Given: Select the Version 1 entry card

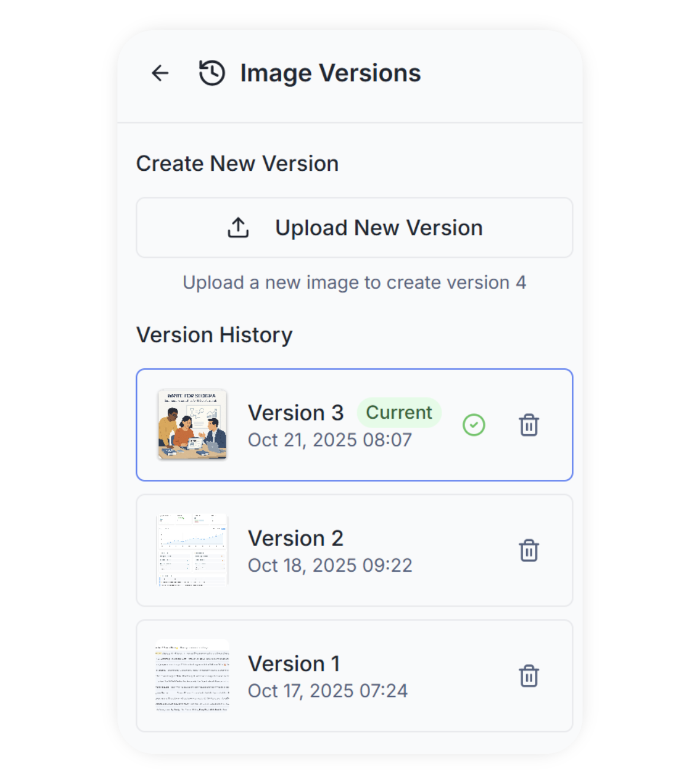Looking at the screenshot, I should pyautogui.click(x=354, y=675).
